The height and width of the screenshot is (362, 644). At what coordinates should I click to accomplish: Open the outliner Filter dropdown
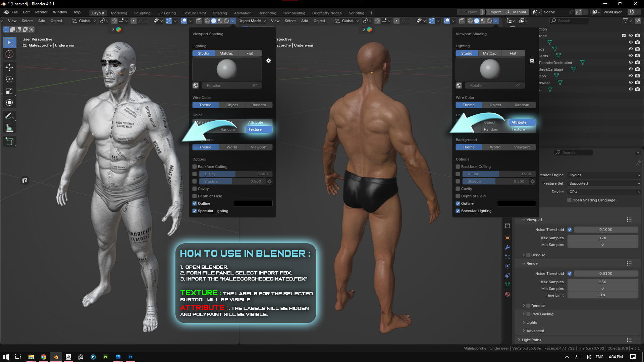point(628,21)
